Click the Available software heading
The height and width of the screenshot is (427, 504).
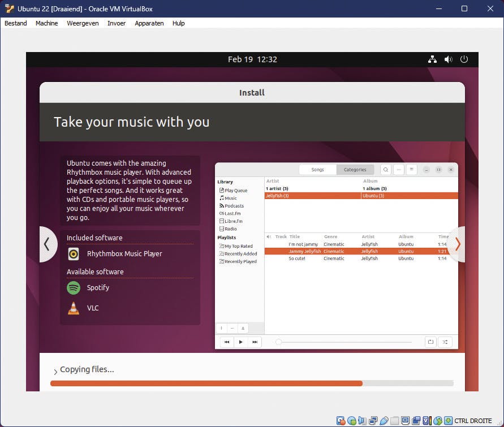95,272
